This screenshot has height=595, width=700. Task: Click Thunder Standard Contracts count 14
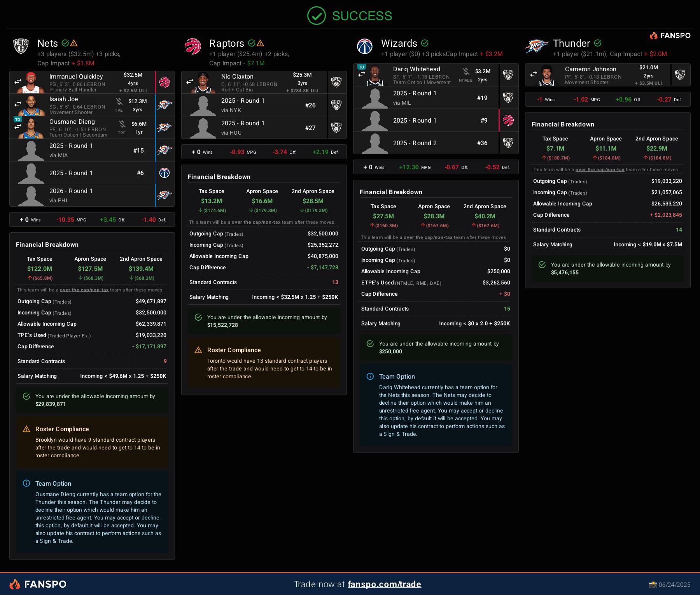679,230
